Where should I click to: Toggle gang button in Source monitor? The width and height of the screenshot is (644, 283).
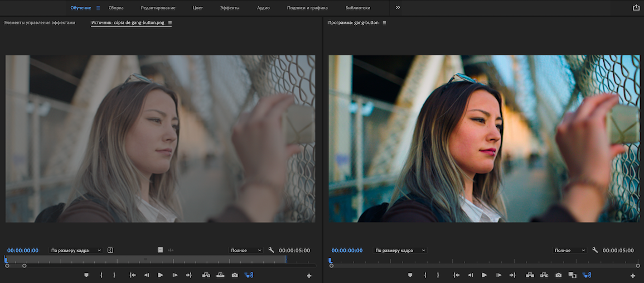(x=249, y=275)
